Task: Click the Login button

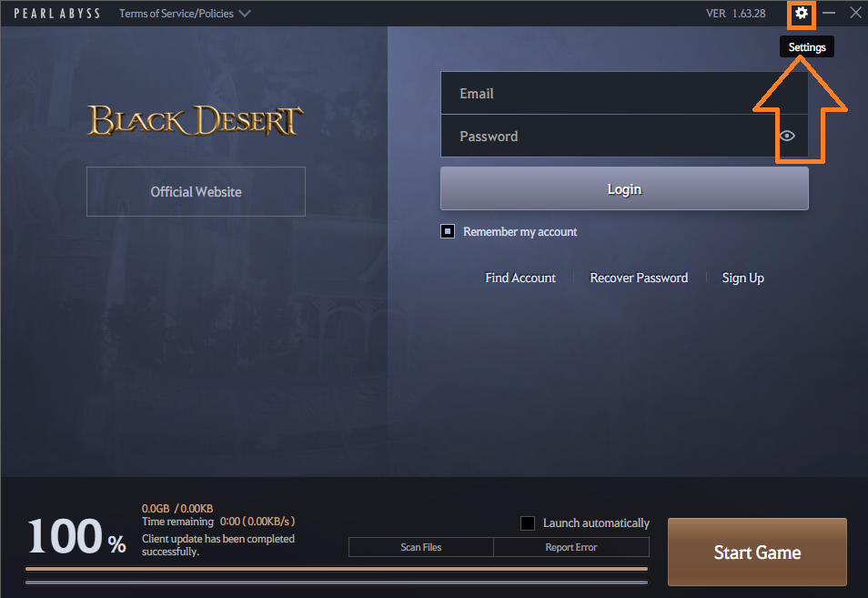Action: [x=624, y=188]
